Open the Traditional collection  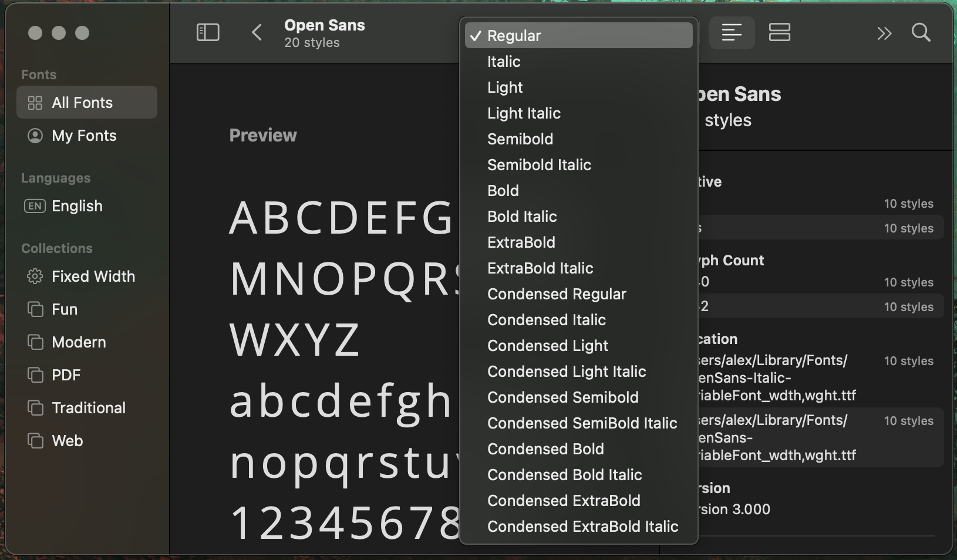pyautogui.click(x=88, y=407)
